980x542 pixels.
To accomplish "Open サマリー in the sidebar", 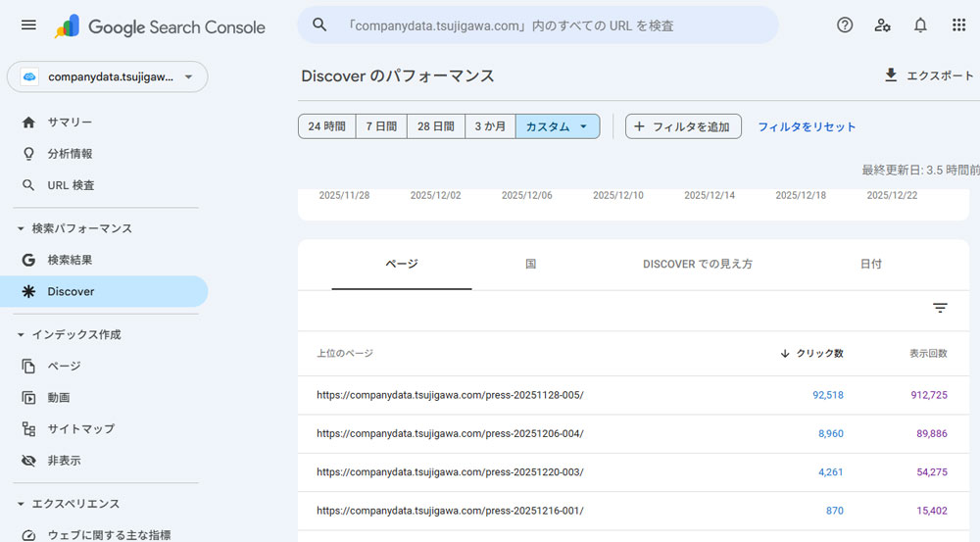I will tap(70, 122).
